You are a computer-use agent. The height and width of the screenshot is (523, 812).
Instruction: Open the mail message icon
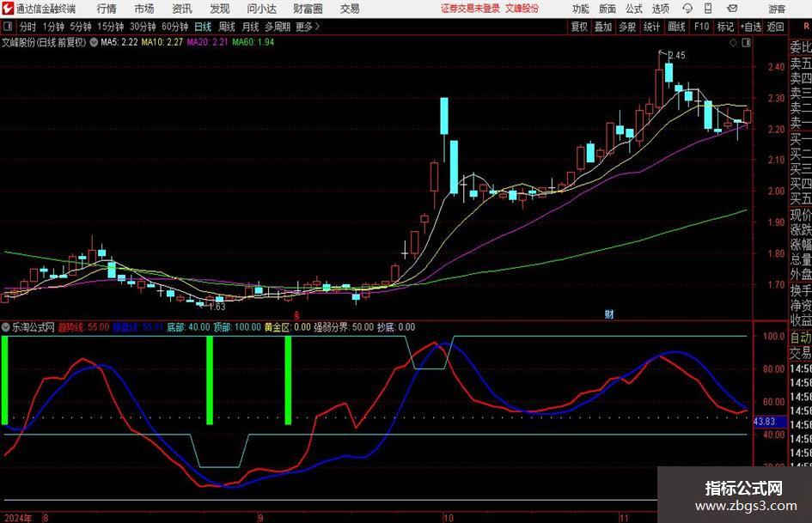point(732,9)
